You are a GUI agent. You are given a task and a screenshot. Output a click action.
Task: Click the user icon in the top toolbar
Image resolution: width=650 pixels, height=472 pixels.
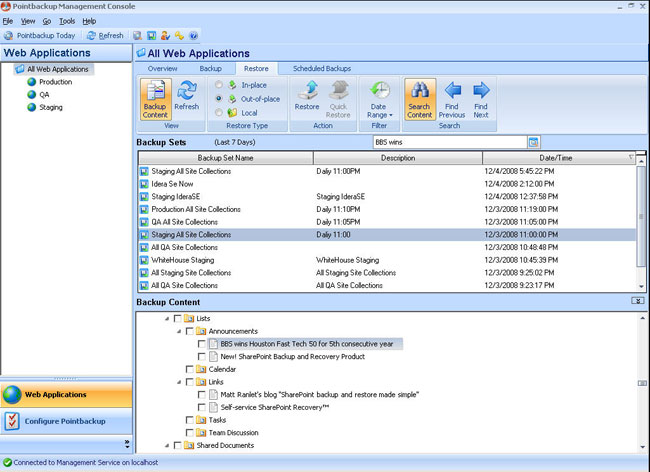(165, 36)
